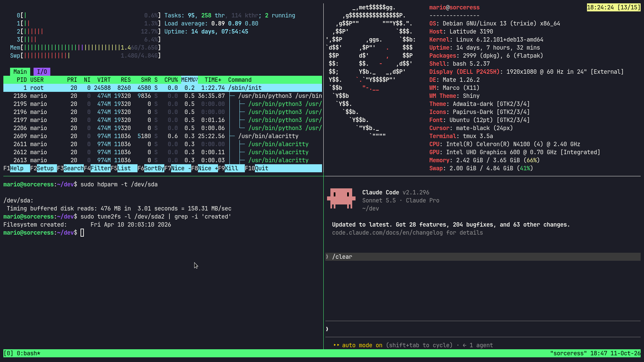This screenshot has width=644, height=362.
Task: Click F4 Filter in htop footer
Action: pos(97,168)
